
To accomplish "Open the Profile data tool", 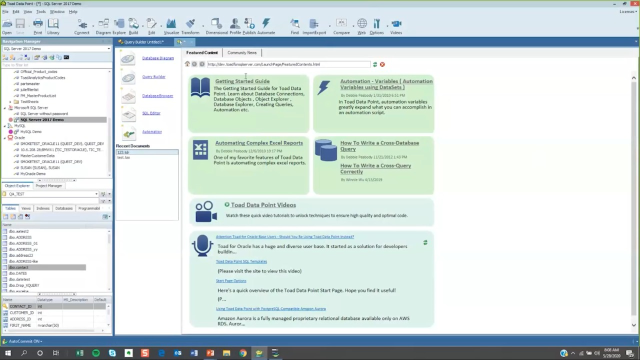I will pos(235,26).
